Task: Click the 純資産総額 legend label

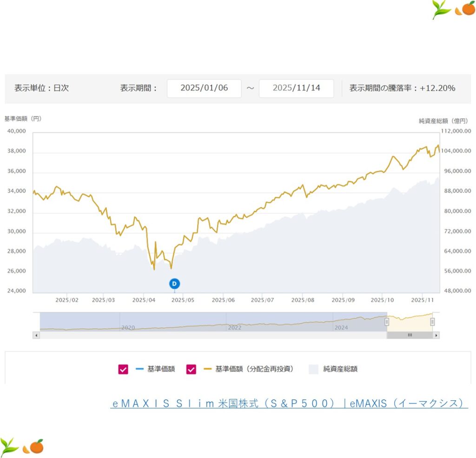Action: 340,369
